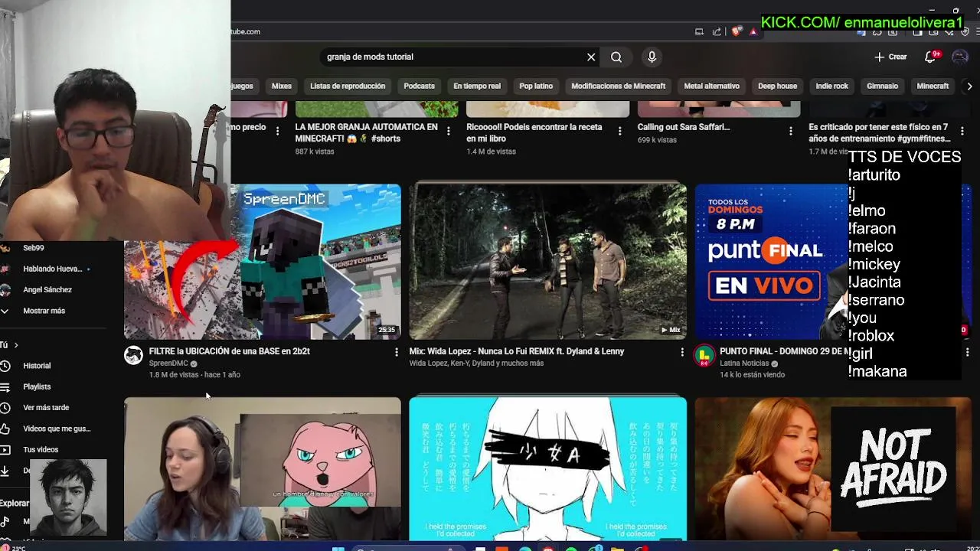Select the Pop latino chip
Image resolution: width=980 pixels, height=551 pixels.
click(536, 86)
